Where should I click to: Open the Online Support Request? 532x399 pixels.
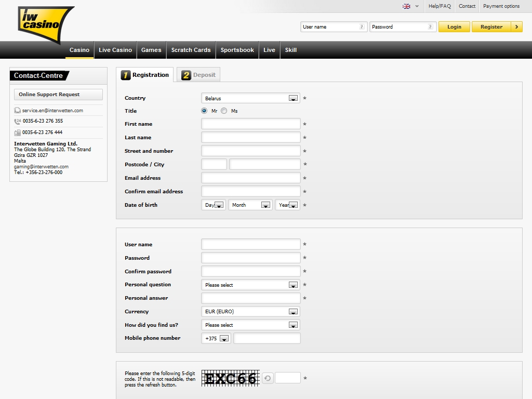click(58, 95)
